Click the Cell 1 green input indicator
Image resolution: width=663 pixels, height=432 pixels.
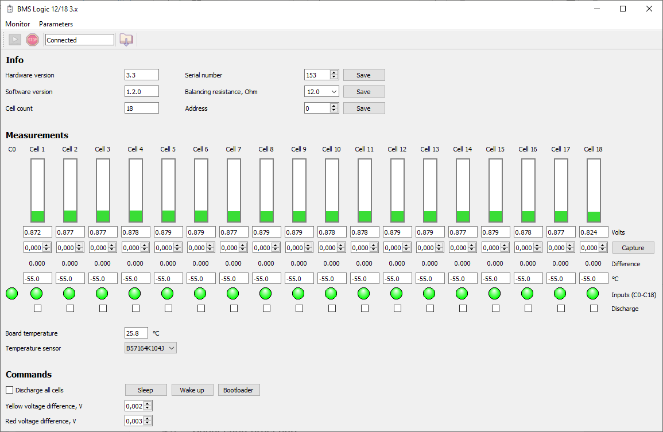coord(37,293)
